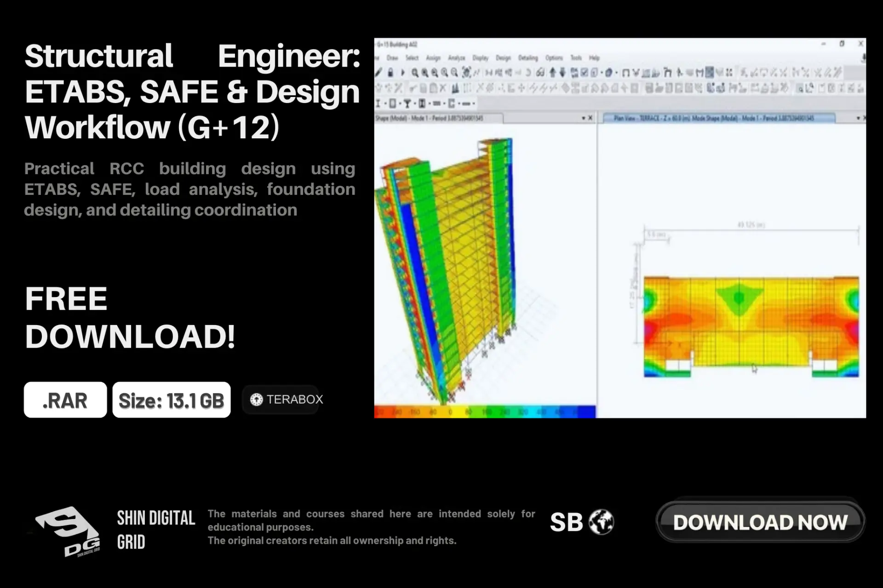Screen dimensions: 883x588
Task: Open the Assign menu
Action: click(433, 58)
